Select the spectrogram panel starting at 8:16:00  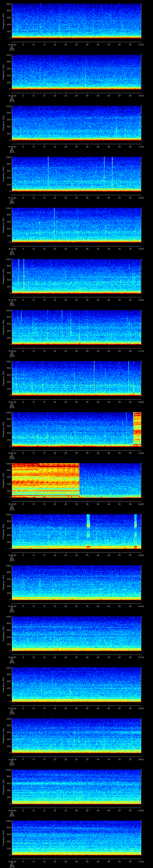click(76, 123)
